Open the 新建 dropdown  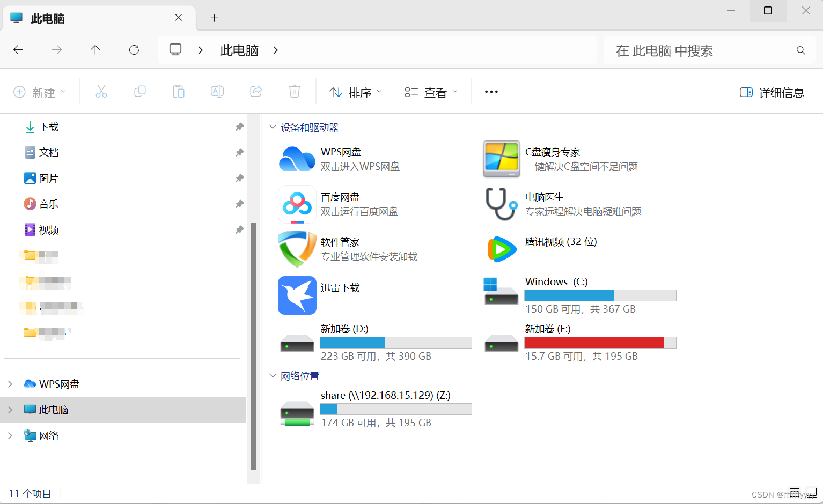coord(40,92)
